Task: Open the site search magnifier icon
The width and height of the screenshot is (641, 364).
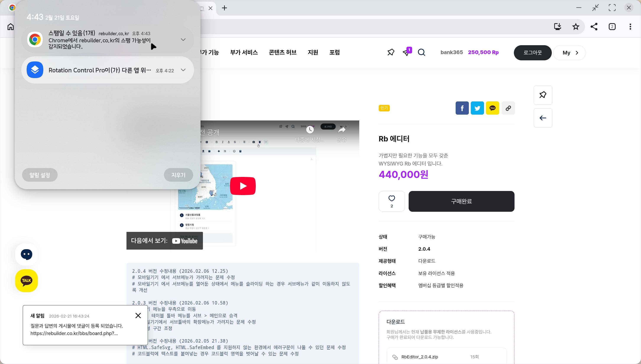Action: tap(421, 52)
